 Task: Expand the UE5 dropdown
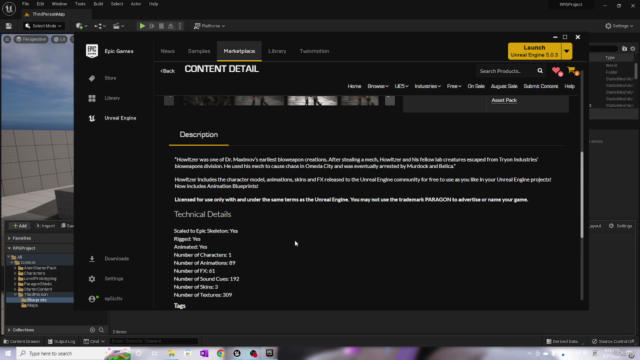[x=401, y=86]
